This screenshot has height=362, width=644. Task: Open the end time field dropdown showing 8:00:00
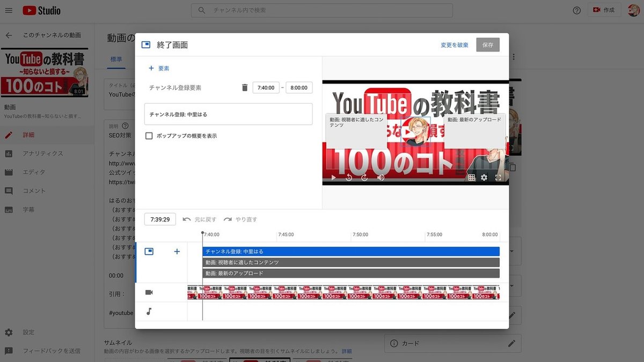299,87
